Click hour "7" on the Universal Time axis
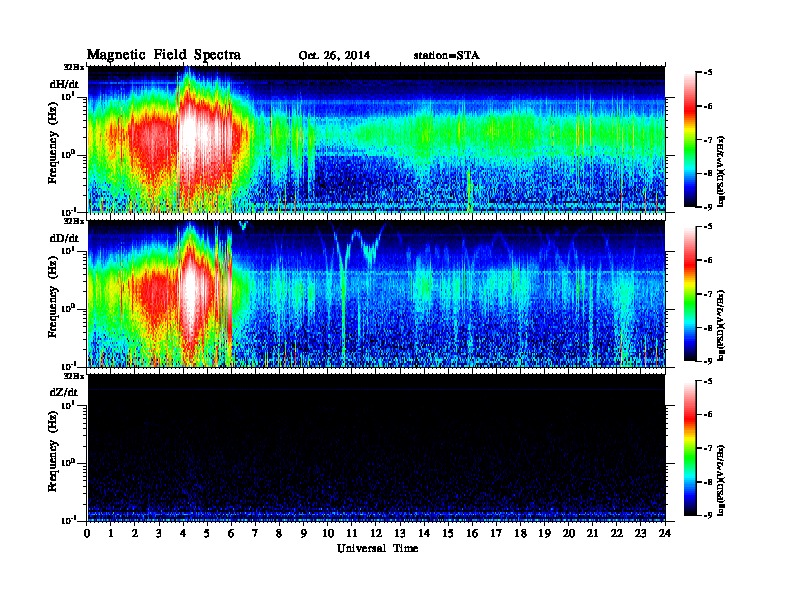This screenshot has width=792, height=612. 256,533
